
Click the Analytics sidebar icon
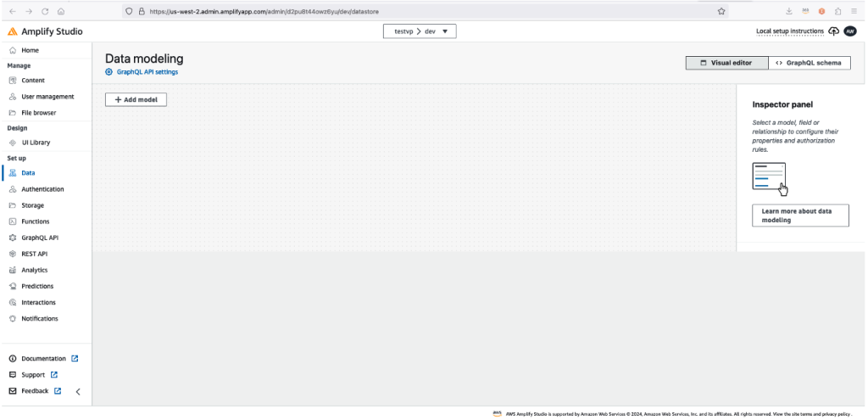coord(13,270)
